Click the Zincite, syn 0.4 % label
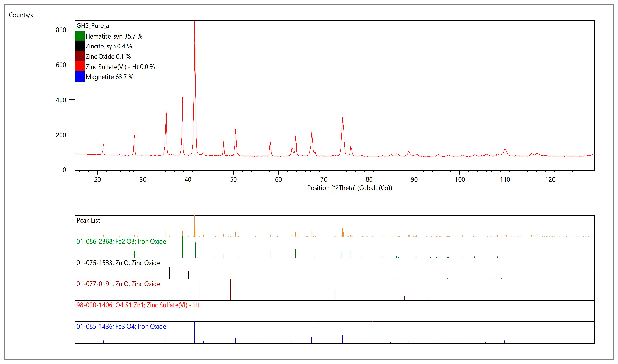Viewport: 618px width, 364px height. coord(109,46)
